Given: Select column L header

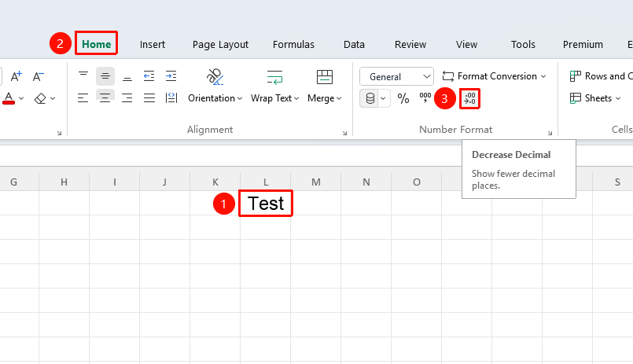Looking at the screenshot, I should click(266, 182).
